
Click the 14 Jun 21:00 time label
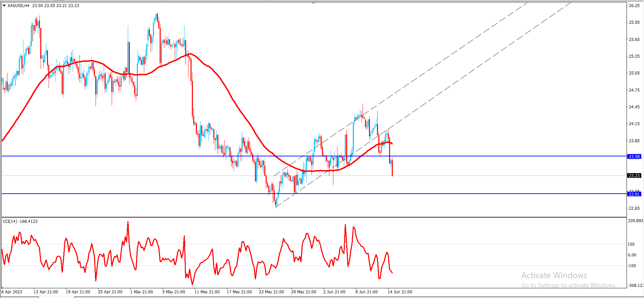400,292
